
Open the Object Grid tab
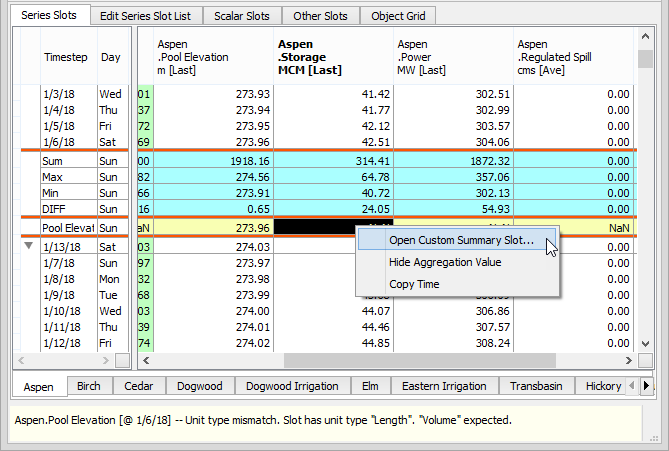pyautogui.click(x=399, y=16)
